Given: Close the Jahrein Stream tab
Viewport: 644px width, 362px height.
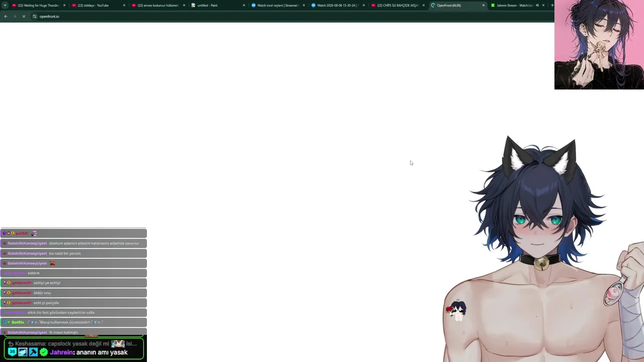Looking at the screenshot, I should click(543, 6).
